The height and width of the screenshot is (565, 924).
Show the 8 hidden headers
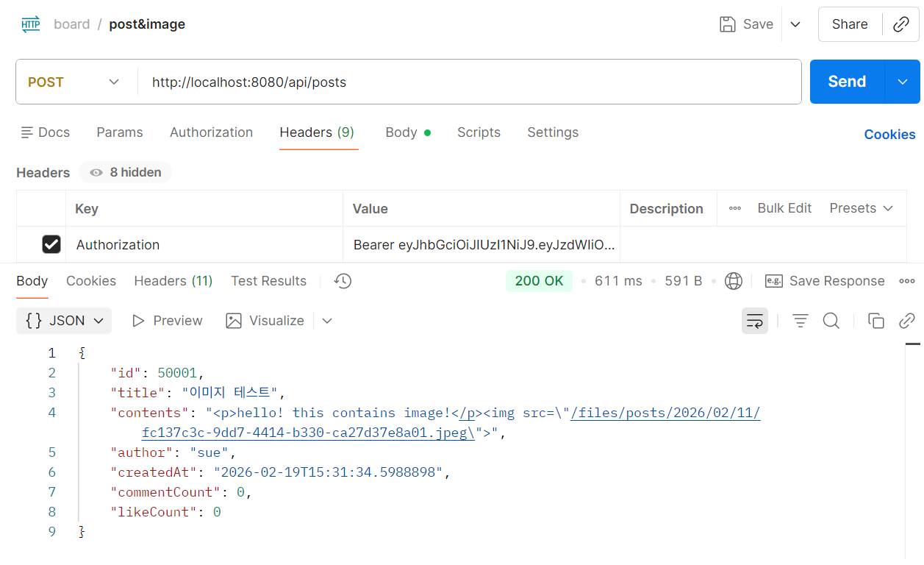(125, 172)
